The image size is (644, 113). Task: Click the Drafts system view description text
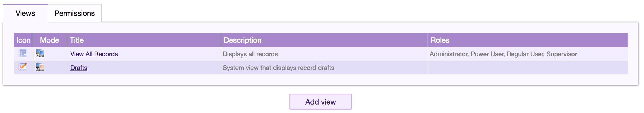pos(278,68)
